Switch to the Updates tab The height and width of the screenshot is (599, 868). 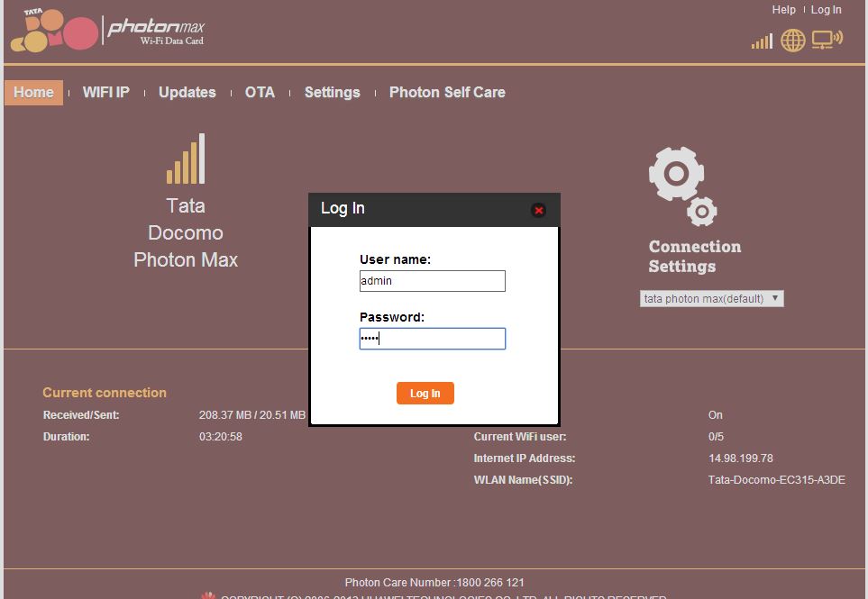coord(187,93)
